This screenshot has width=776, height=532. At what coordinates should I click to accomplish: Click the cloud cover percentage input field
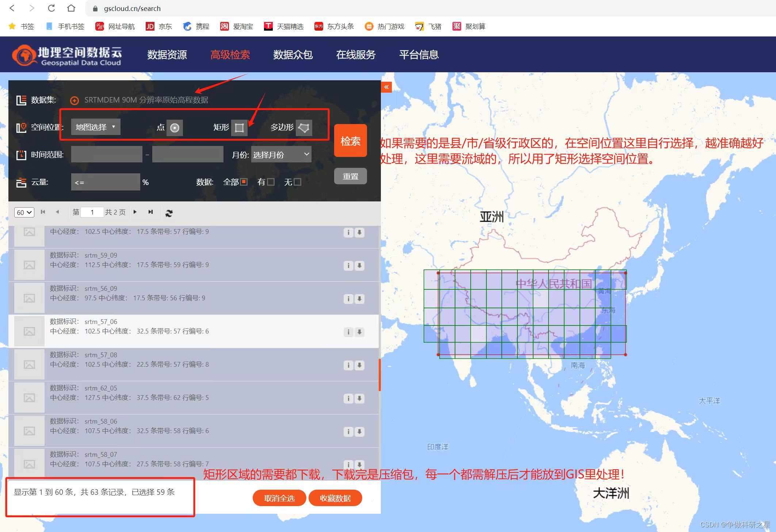(105, 182)
